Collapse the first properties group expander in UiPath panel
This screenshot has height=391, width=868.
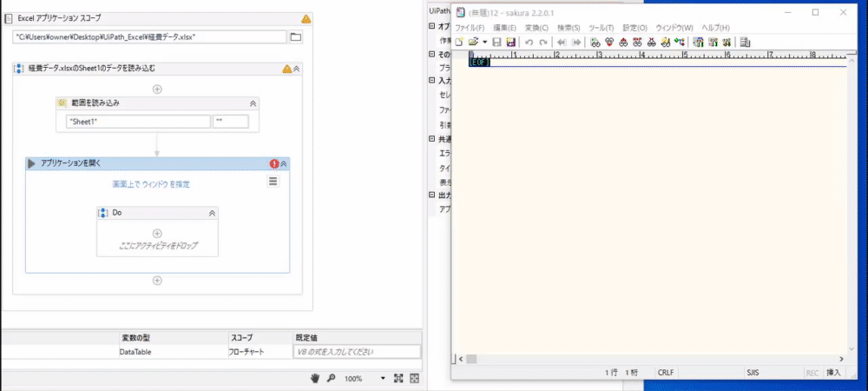432,27
